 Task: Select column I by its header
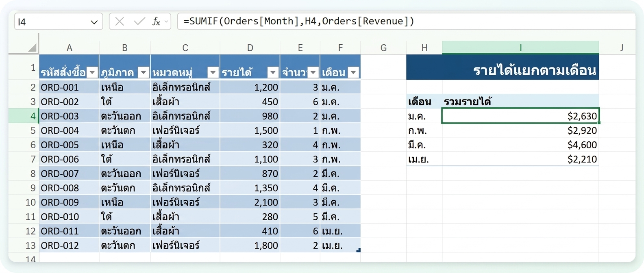pyautogui.click(x=520, y=48)
